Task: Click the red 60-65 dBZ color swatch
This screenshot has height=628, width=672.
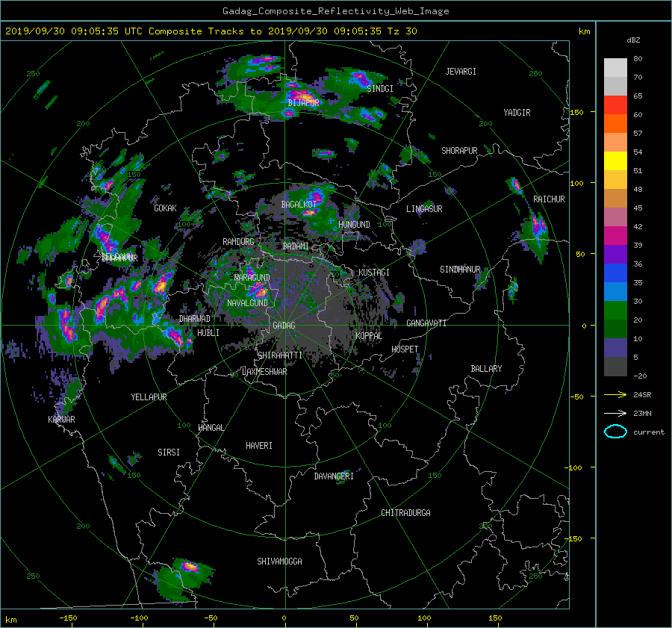Action: click(x=615, y=105)
